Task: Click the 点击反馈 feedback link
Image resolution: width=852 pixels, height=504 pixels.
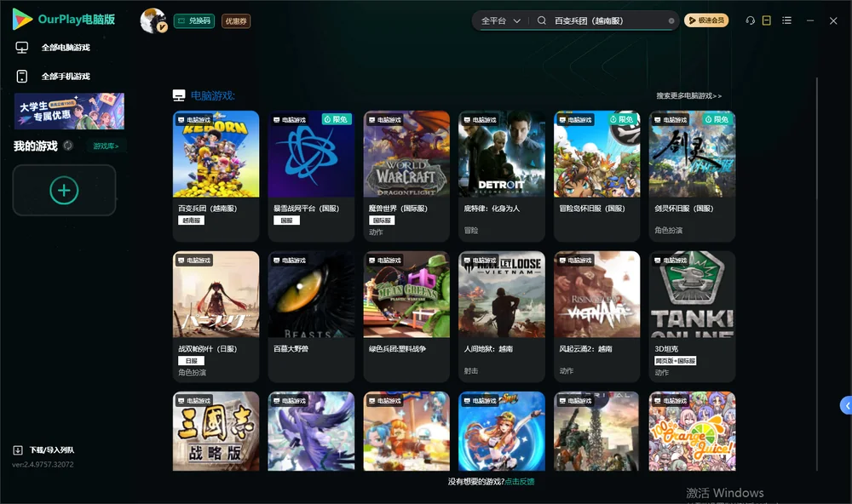Action: point(520,481)
